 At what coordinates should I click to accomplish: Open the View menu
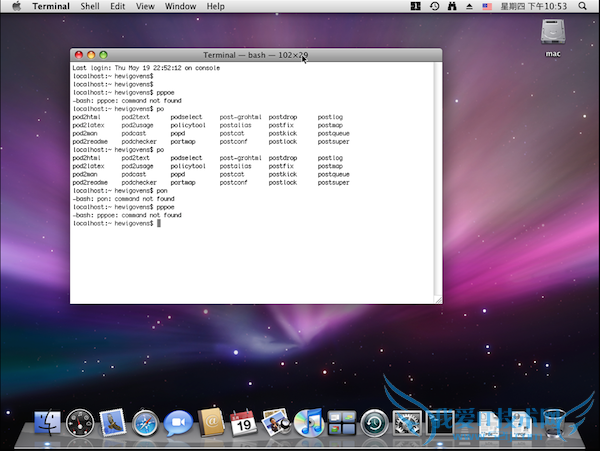point(146,6)
